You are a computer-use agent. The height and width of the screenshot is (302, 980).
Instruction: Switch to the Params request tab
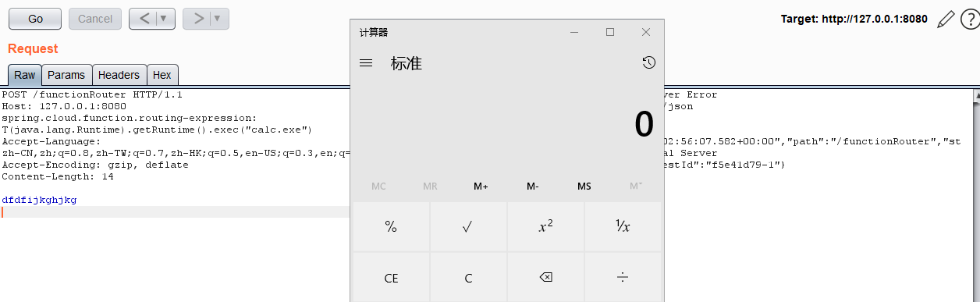66,75
